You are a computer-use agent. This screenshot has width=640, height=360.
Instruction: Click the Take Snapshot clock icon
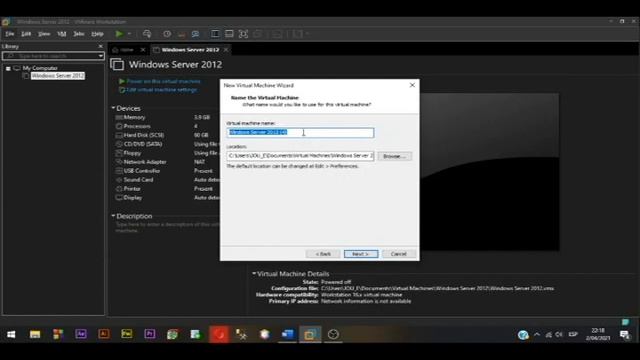tap(167, 34)
